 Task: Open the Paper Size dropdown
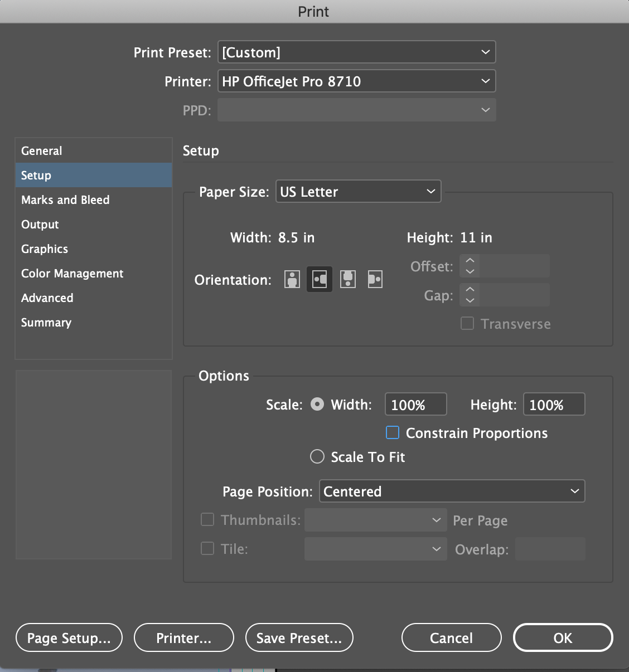tap(357, 191)
